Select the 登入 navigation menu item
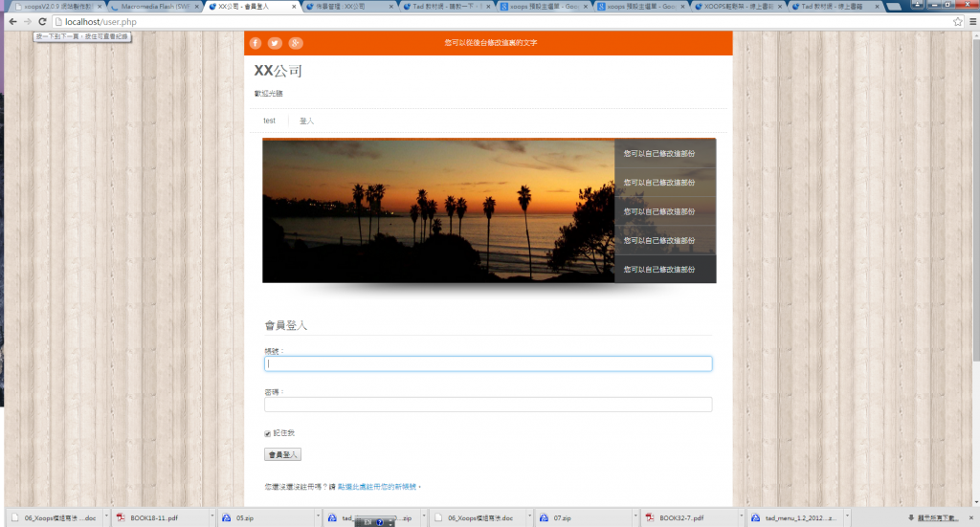 click(306, 121)
